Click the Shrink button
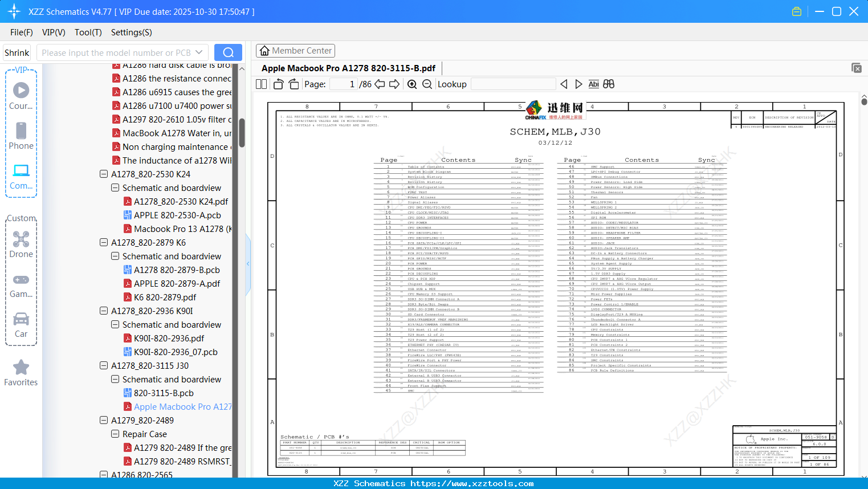 [x=17, y=52]
